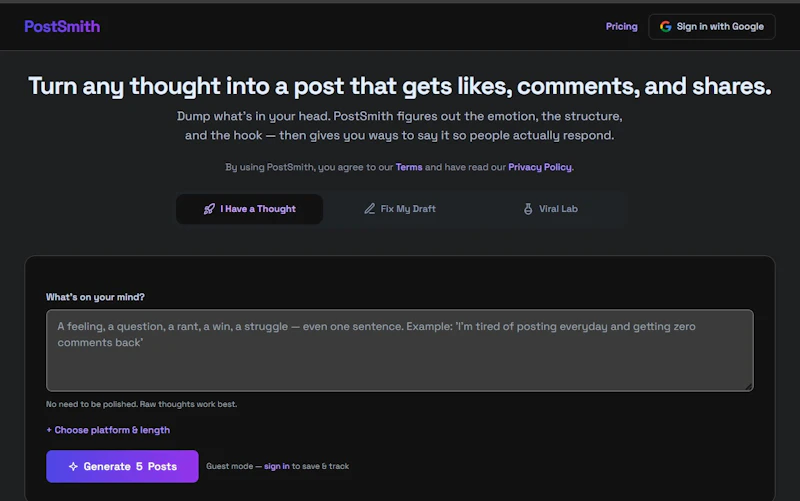Screen dimensions: 800x501
Task: Click the 'What's on your mind?' label
Action: pos(95,297)
